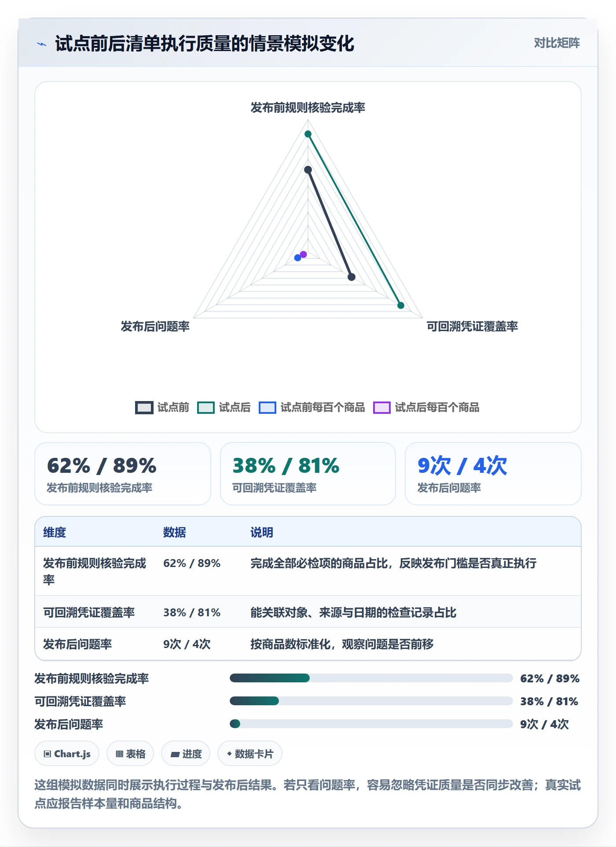Click the 维度 column header
The width and height of the screenshot is (616, 847).
click(55, 532)
